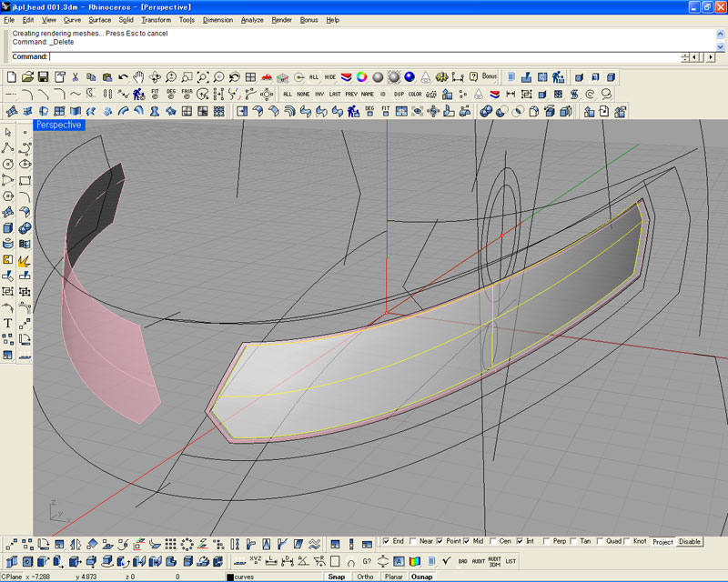The image size is (728, 582).
Task: Open the Analyze menu
Action: pos(252,19)
